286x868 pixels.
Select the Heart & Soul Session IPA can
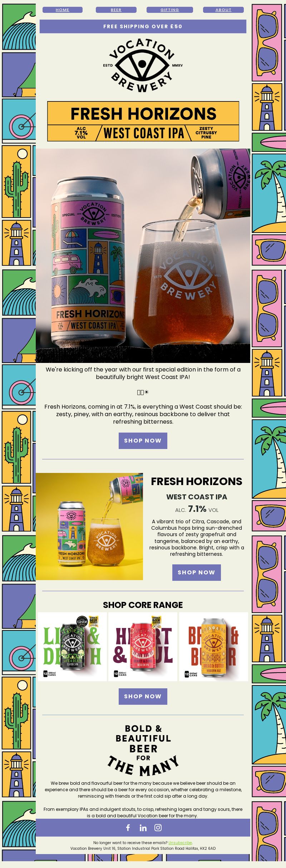(143, 647)
